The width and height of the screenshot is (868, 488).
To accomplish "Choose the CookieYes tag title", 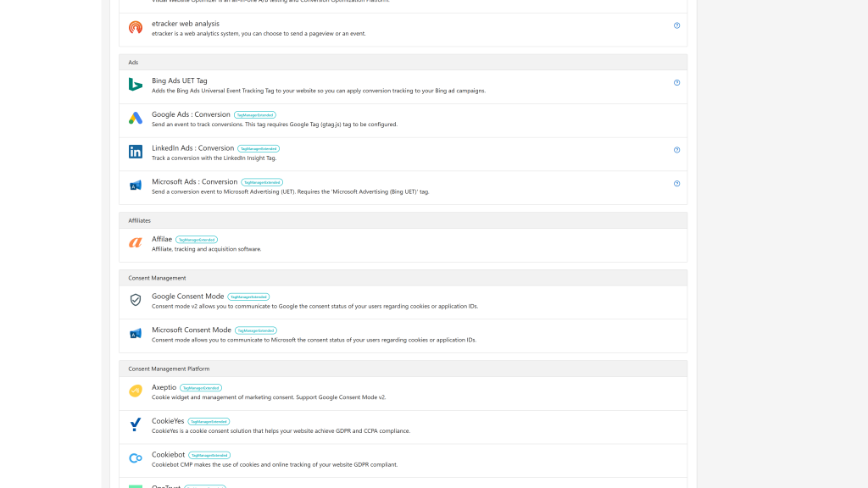I will point(168,421).
